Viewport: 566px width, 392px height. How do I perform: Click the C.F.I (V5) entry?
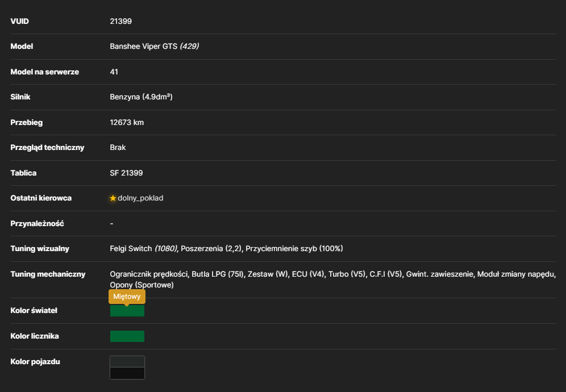tap(385, 274)
